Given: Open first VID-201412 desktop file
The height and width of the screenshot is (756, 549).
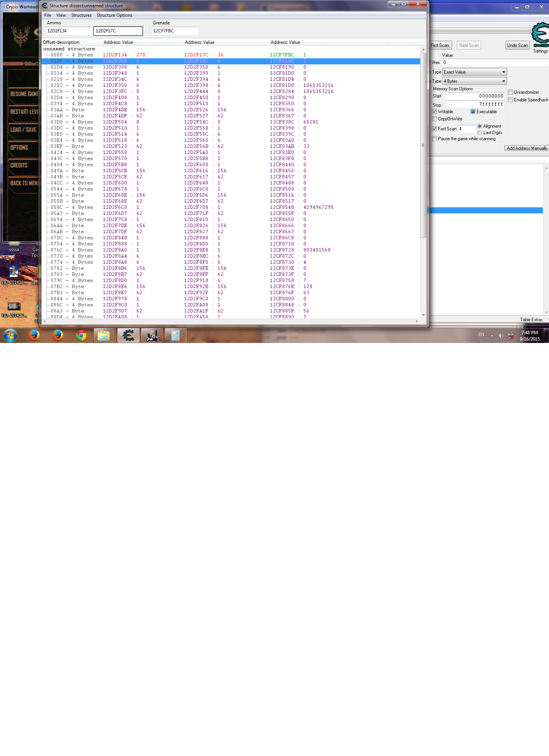Looking at the screenshot, I should [14, 274].
